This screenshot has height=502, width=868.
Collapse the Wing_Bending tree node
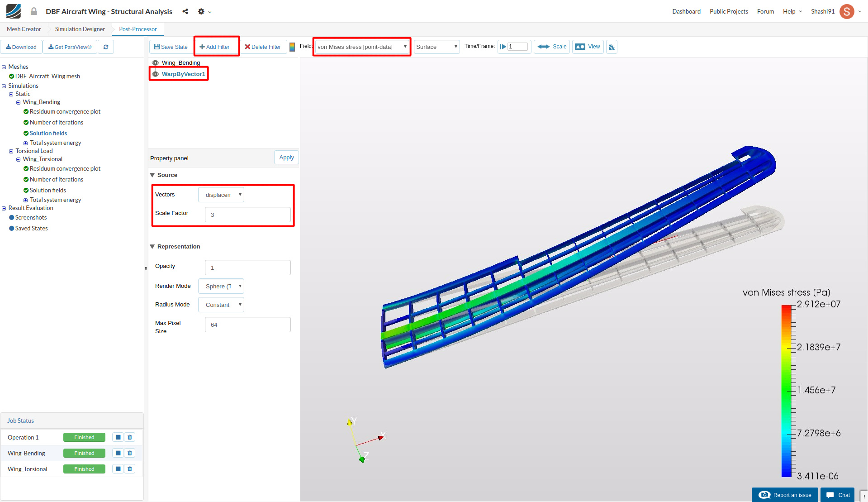click(19, 102)
